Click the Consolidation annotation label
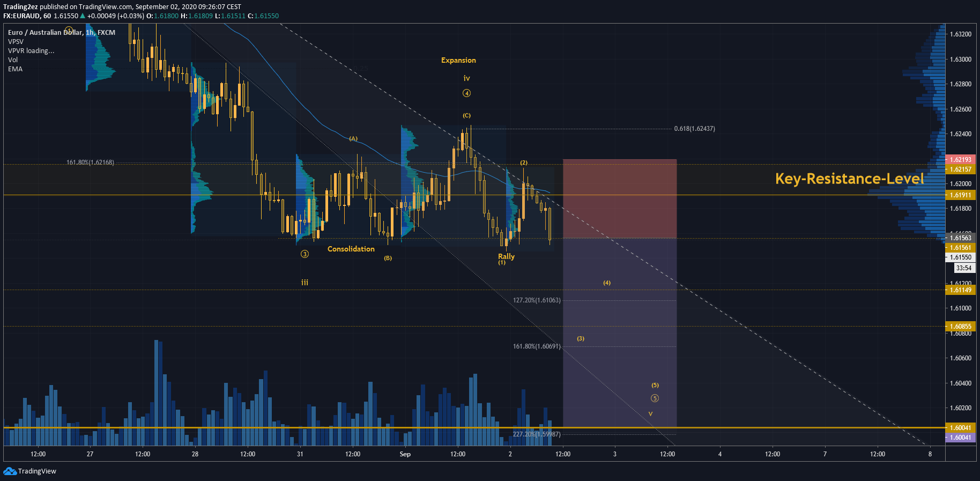980x481 pixels. click(351, 249)
